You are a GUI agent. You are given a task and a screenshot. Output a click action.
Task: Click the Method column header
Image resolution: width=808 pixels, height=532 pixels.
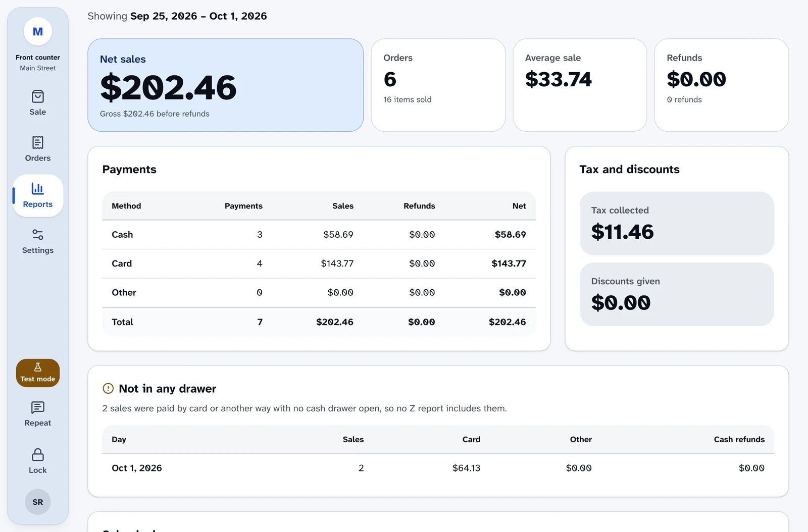[126, 206]
